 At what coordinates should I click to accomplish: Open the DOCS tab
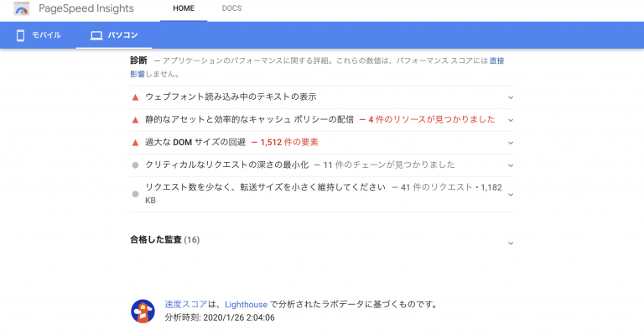pyautogui.click(x=231, y=8)
